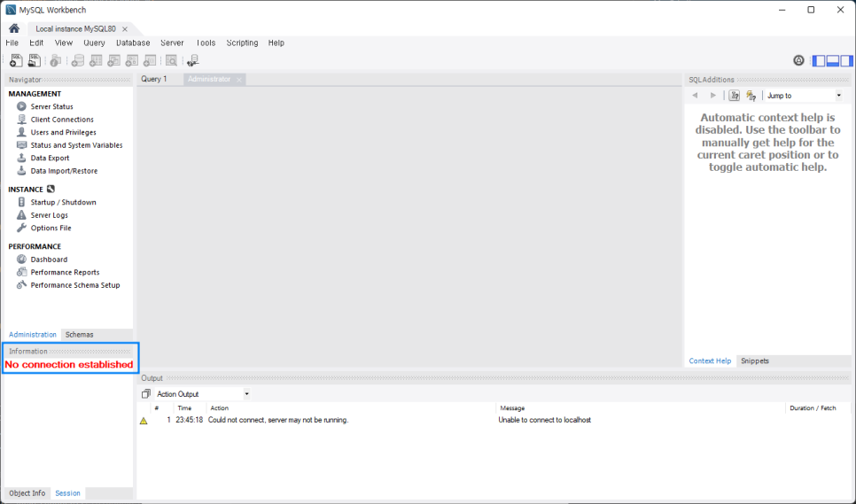Image resolution: width=856 pixels, height=504 pixels.
Task: Toggle the left sidebar panel
Action: pos(819,60)
